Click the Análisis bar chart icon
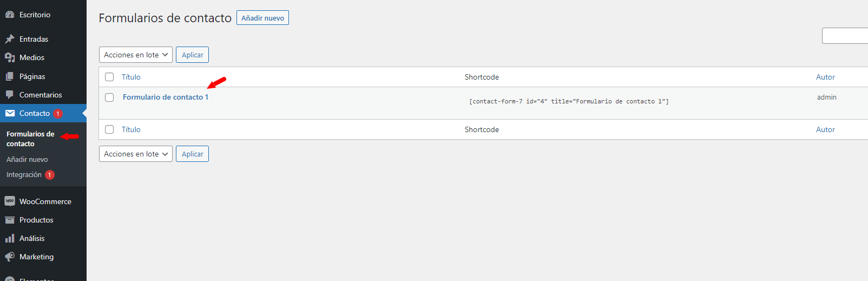Viewport: 868px width, 281px height. pos(10,238)
